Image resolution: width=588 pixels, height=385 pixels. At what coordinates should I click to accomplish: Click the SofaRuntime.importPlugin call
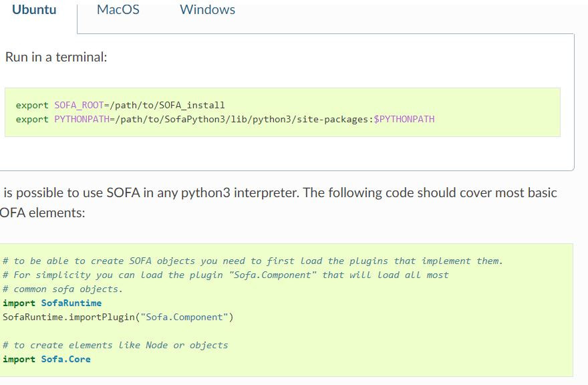pyautogui.click(x=67, y=317)
